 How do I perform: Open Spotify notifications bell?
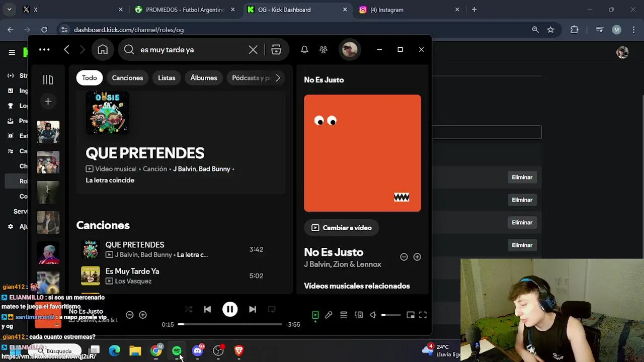point(304,50)
